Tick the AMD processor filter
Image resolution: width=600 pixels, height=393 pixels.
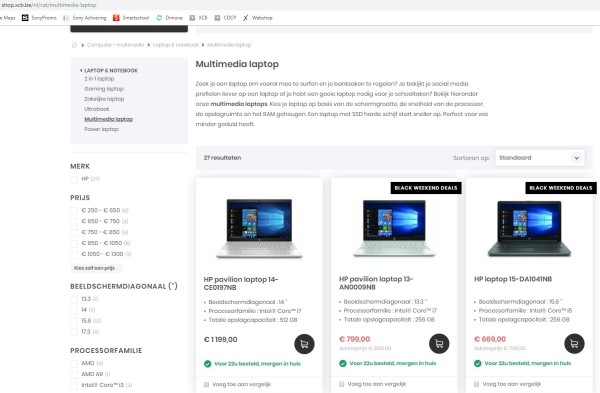tap(74, 363)
